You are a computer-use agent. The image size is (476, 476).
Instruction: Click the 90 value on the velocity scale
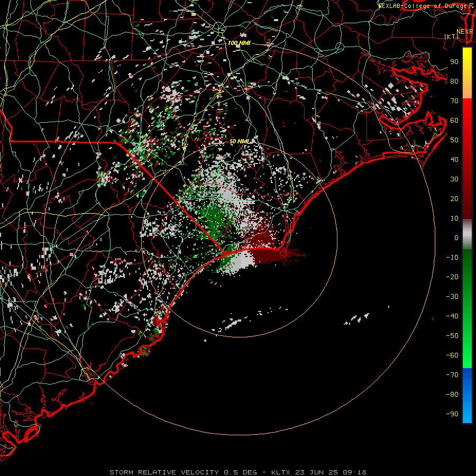click(x=454, y=62)
